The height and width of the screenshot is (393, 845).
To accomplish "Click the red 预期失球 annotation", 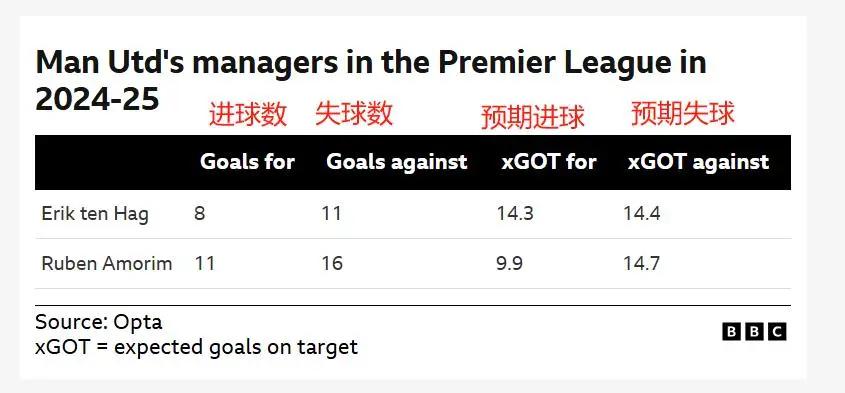I will click(x=683, y=113).
